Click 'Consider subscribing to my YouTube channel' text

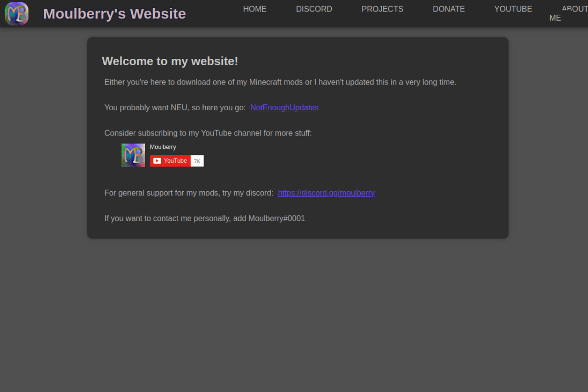point(208,133)
